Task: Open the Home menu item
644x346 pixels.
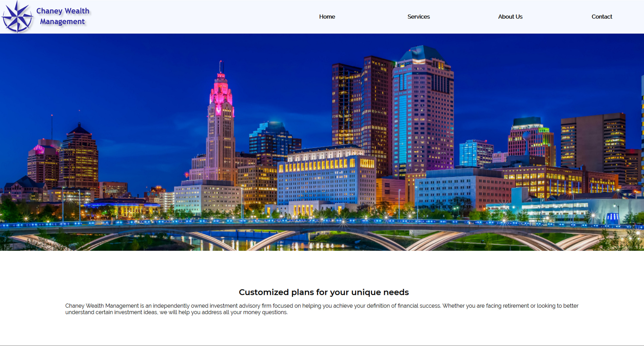Action: (x=327, y=17)
